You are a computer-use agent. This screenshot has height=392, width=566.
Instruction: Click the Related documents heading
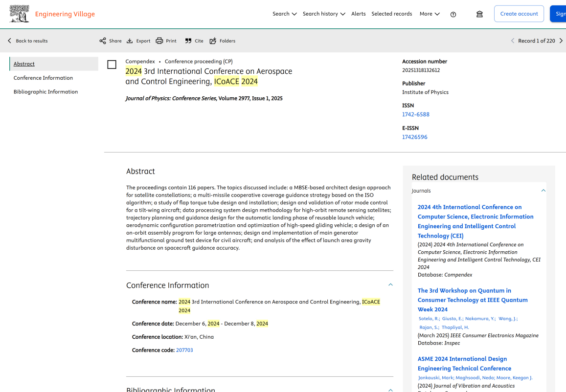[x=445, y=177]
